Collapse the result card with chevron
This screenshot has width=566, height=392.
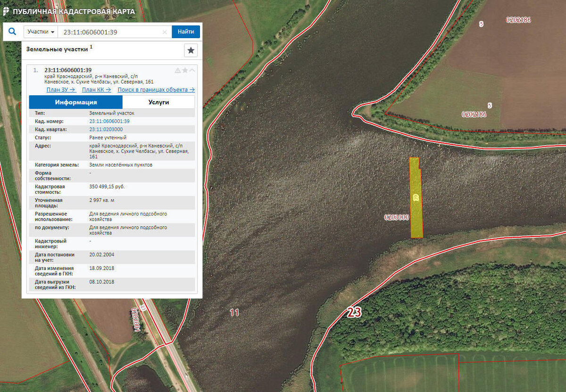(192, 70)
